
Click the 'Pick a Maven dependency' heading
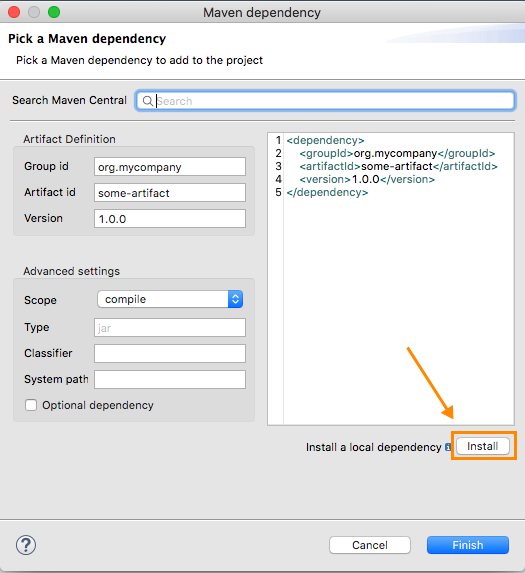[87, 38]
